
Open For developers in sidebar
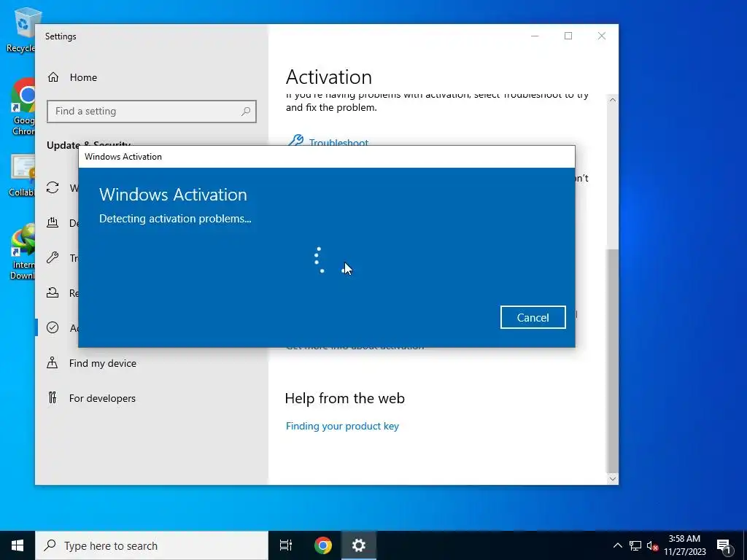coord(152,398)
